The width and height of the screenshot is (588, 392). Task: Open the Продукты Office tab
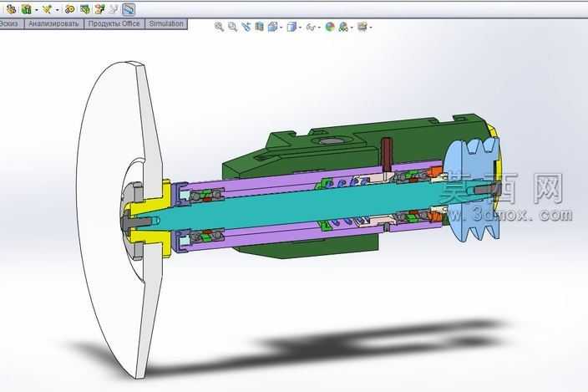[x=114, y=23]
